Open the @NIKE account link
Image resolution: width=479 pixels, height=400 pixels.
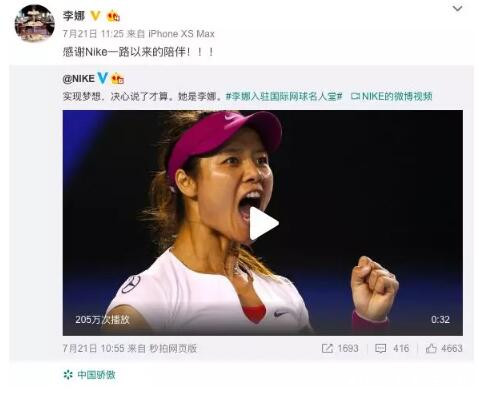tap(78, 79)
